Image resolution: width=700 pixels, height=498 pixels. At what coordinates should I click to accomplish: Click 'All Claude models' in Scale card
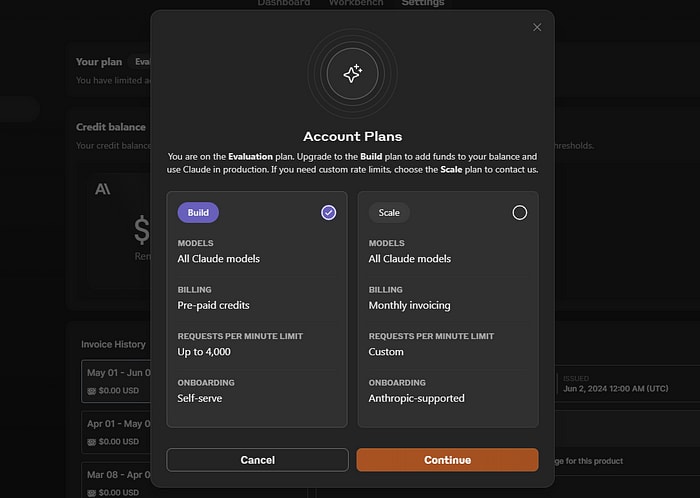point(409,259)
